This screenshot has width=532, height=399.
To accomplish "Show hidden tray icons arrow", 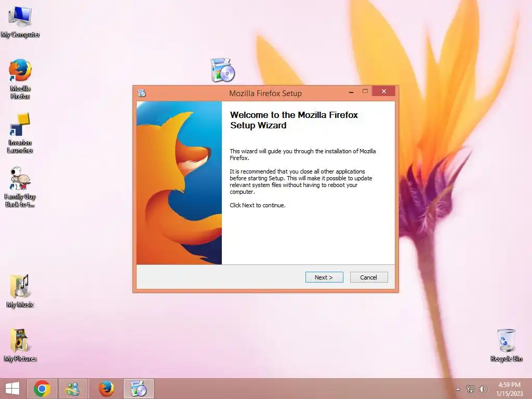I will (x=458, y=389).
